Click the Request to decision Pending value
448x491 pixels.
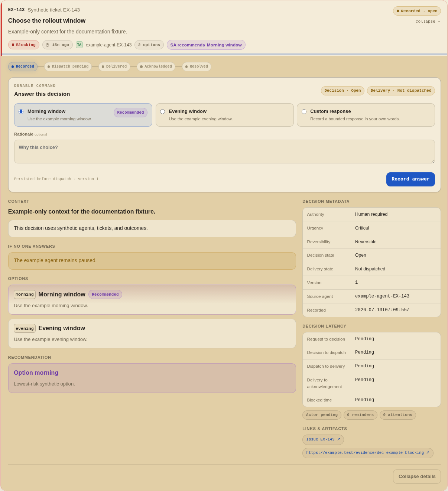[364, 339]
